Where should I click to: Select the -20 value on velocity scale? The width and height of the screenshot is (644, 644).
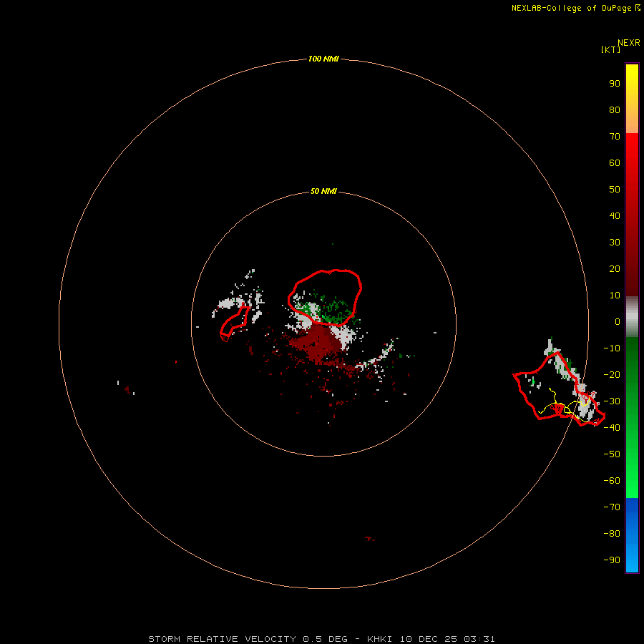pos(612,374)
